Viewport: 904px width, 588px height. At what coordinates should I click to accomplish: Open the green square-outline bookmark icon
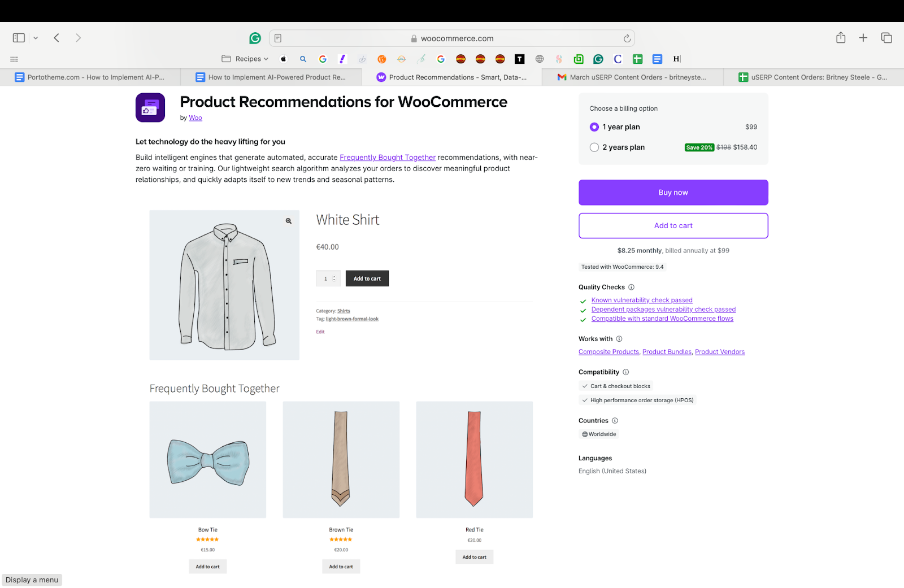click(579, 59)
